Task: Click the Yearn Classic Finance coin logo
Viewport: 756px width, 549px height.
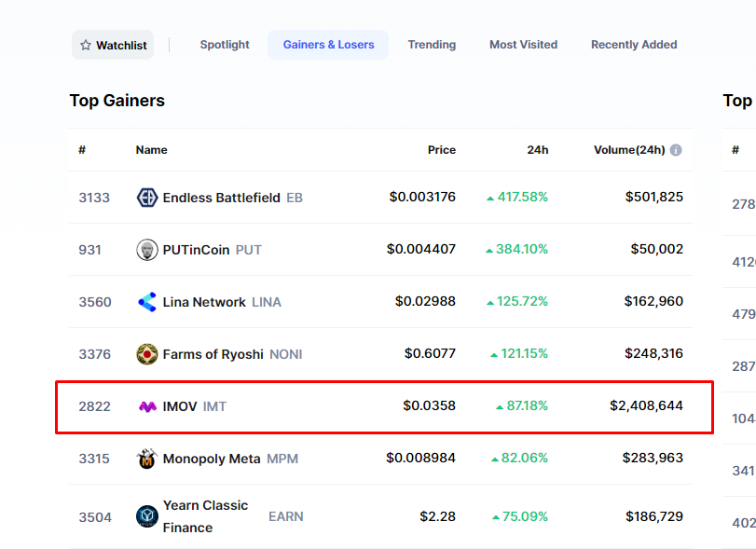Action: coord(147,516)
